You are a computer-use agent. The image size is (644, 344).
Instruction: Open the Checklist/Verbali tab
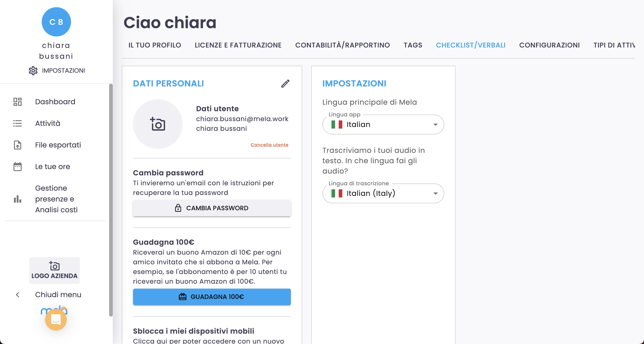pyautogui.click(x=471, y=45)
